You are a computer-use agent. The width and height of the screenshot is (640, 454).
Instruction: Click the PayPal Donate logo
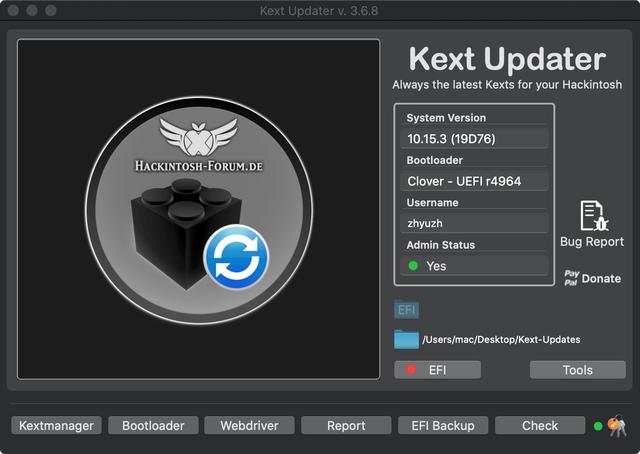pos(571,278)
